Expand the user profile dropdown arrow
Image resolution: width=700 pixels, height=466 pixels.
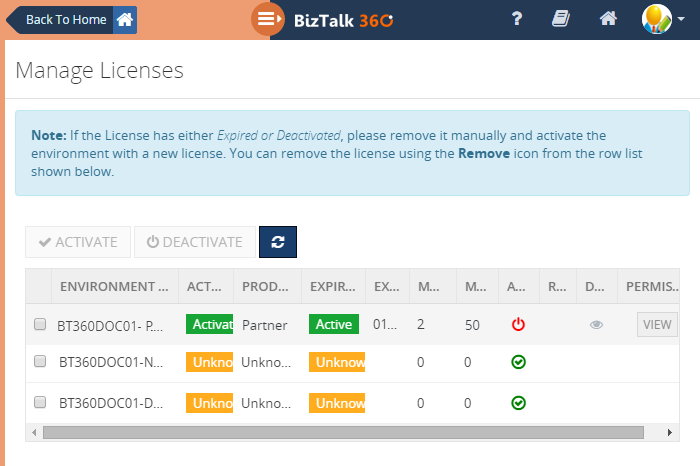coord(681,19)
